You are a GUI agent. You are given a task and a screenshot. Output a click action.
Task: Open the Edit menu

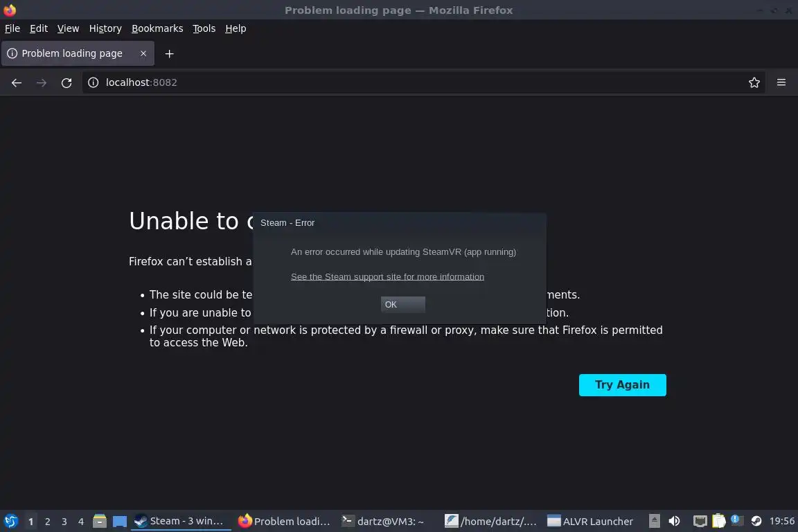pos(39,28)
